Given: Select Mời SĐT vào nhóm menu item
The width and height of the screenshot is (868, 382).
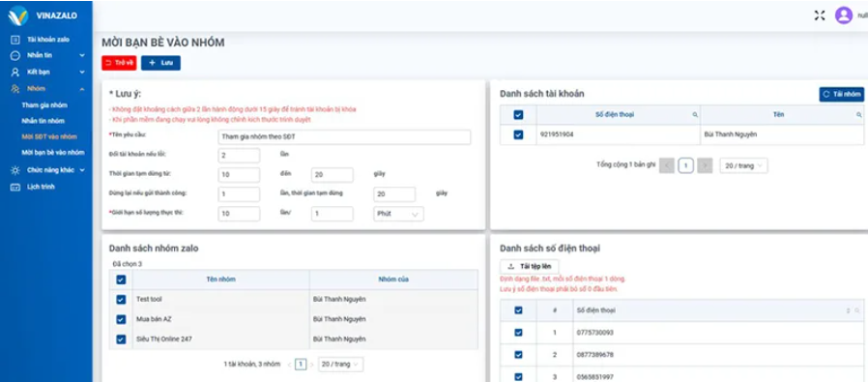Looking at the screenshot, I should 49,136.
